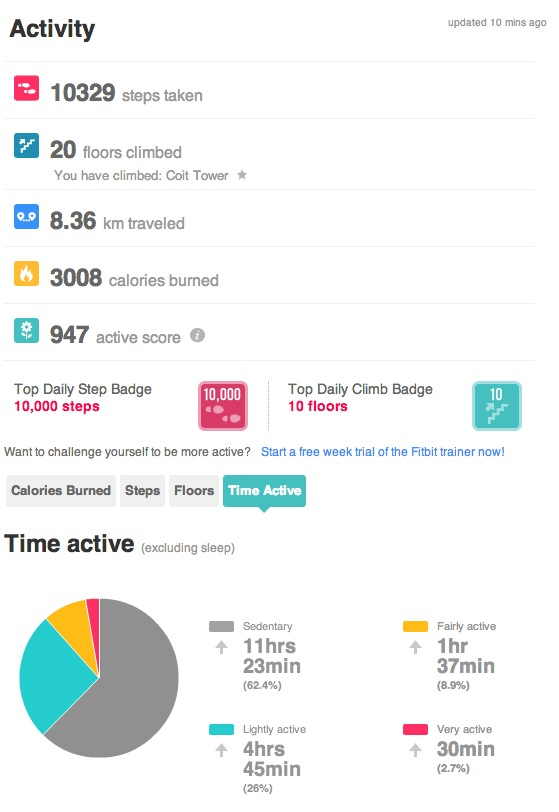This screenshot has width=559, height=812.
Task: Click the green active score flower icon
Action: pyautogui.click(x=26, y=330)
